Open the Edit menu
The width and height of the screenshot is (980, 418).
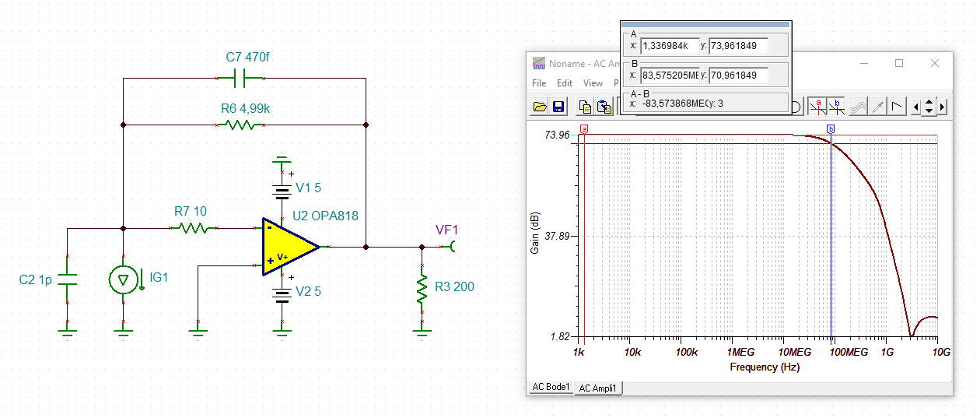point(565,83)
